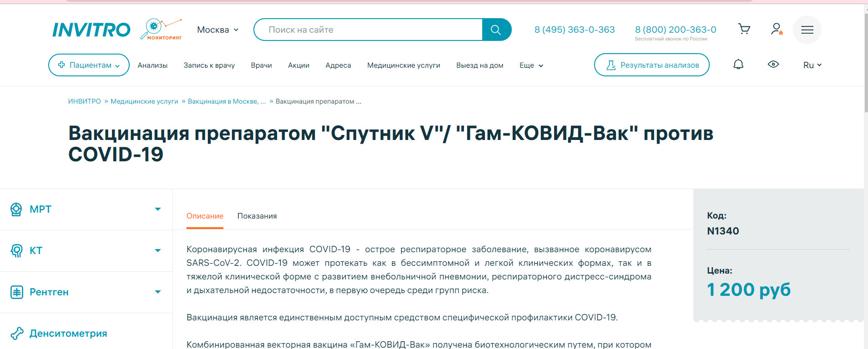The height and width of the screenshot is (349, 868).
Task: Click the Рентген sidebar label
Action: point(49,292)
